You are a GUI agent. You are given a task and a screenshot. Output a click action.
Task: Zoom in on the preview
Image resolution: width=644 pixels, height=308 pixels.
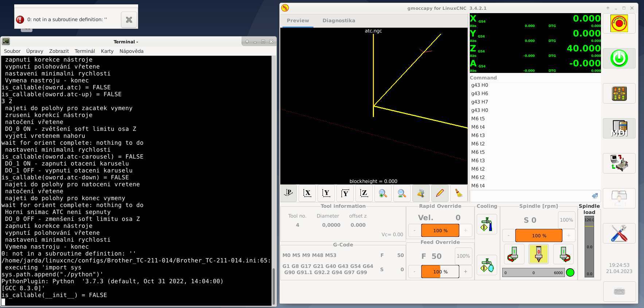click(x=383, y=193)
